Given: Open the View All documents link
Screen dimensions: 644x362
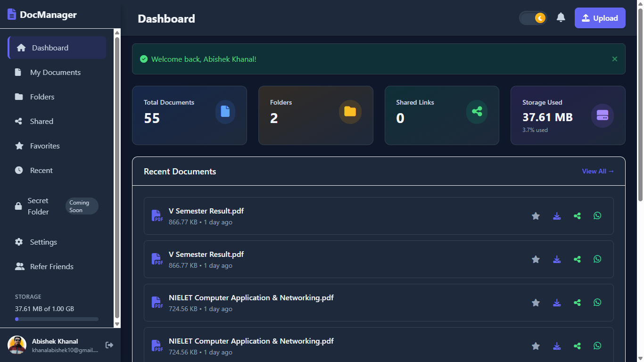Looking at the screenshot, I should 598,171.
